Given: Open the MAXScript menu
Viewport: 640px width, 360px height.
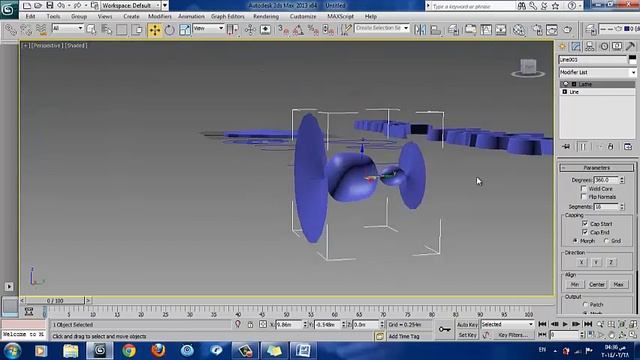Looking at the screenshot, I should (340, 16).
